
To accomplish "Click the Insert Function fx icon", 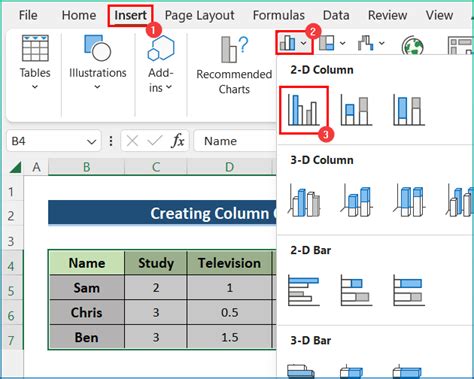I will [x=178, y=141].
